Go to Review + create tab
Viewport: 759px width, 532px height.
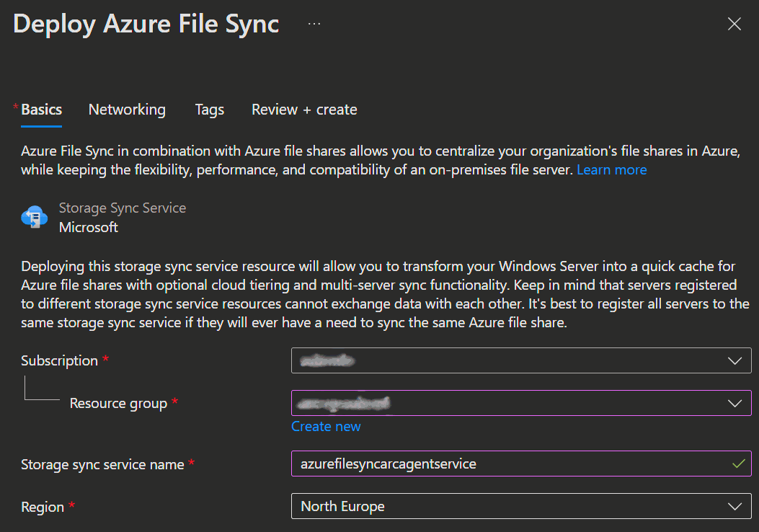coord(304,110)
